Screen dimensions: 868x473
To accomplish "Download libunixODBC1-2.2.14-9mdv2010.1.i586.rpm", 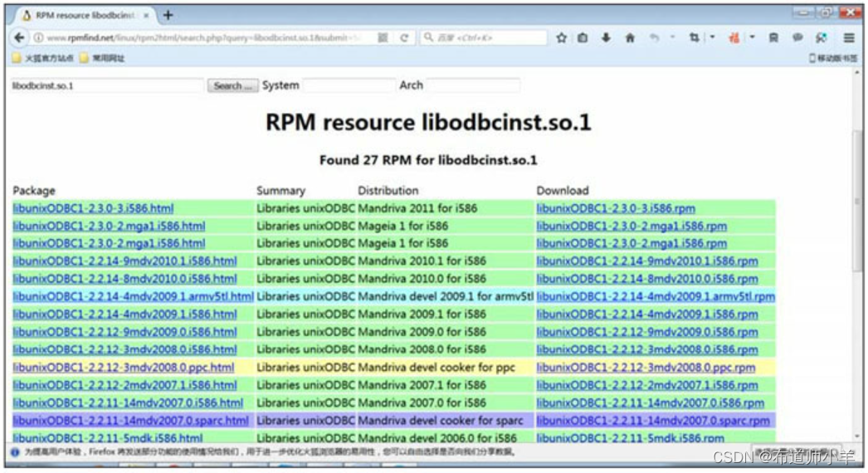I will point(647,261).
